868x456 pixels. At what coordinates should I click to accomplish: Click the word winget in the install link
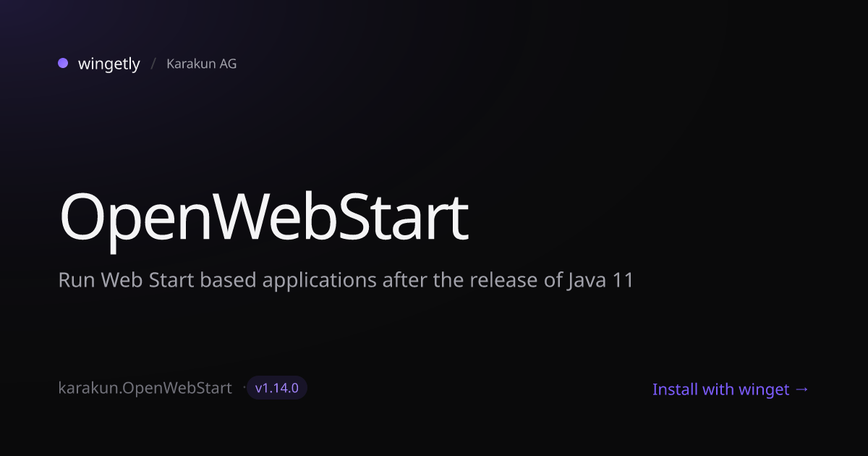tap(764, 390)
